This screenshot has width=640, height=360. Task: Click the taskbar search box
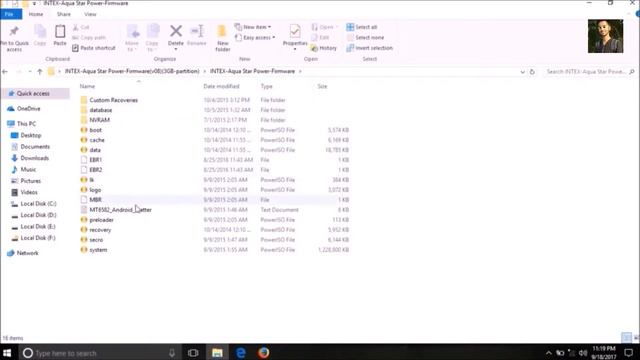pyautogui.click(x=100, y=353)
